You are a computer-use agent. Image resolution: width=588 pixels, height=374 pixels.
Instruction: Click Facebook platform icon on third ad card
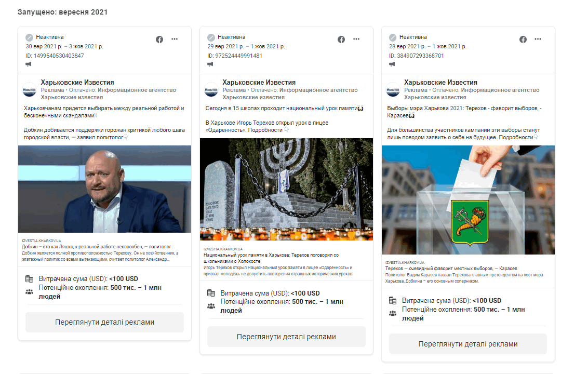pos(523,39)
